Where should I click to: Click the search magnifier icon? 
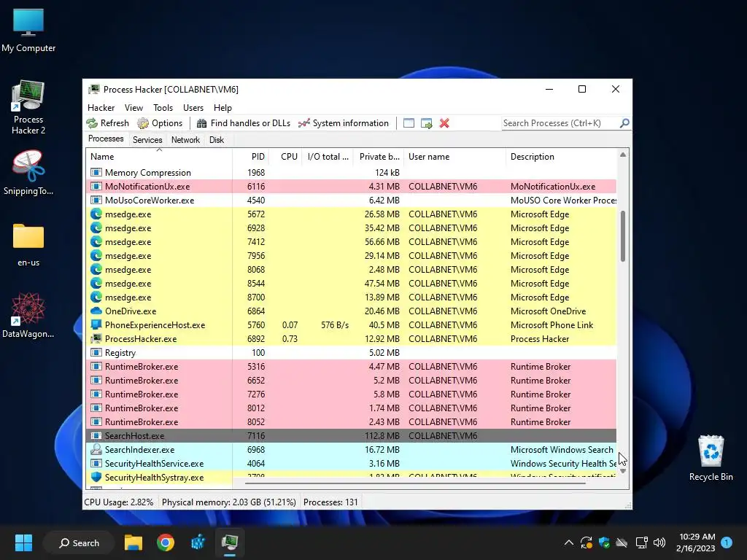[x=624, y=123]
